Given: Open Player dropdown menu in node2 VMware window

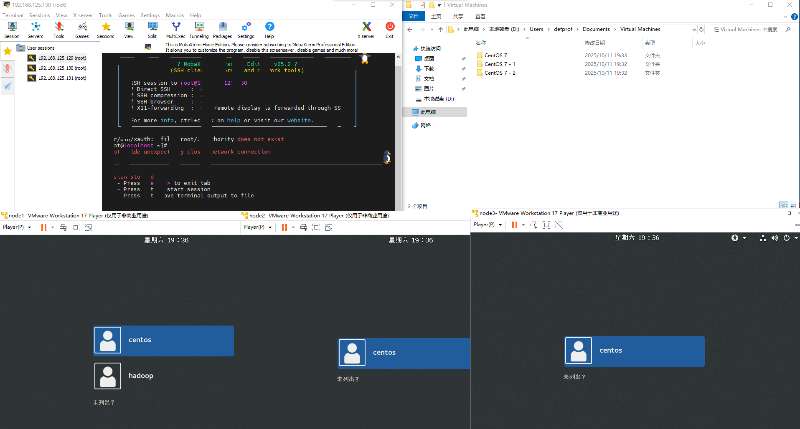Looking at the screenshot, I should pos(258,227).
